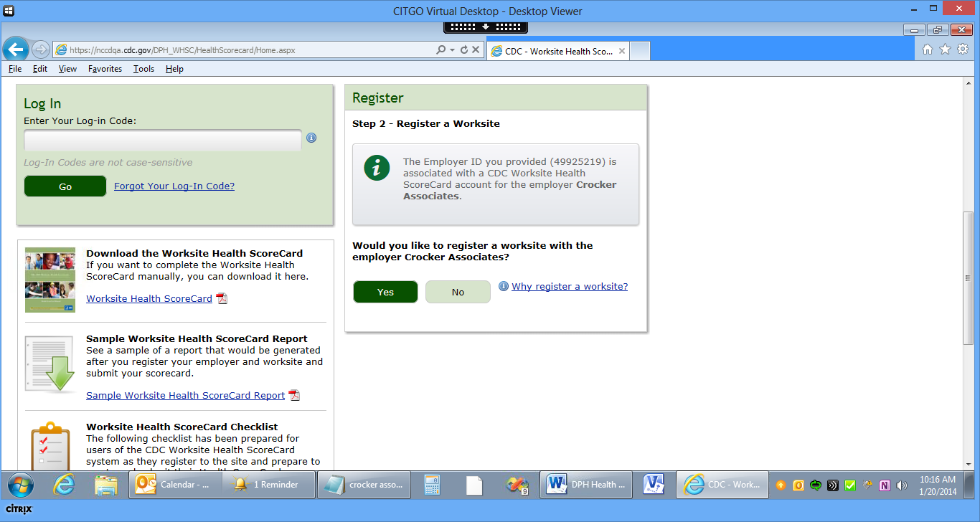
Task: Go back with the browser Back arrow
Action: 16,49
